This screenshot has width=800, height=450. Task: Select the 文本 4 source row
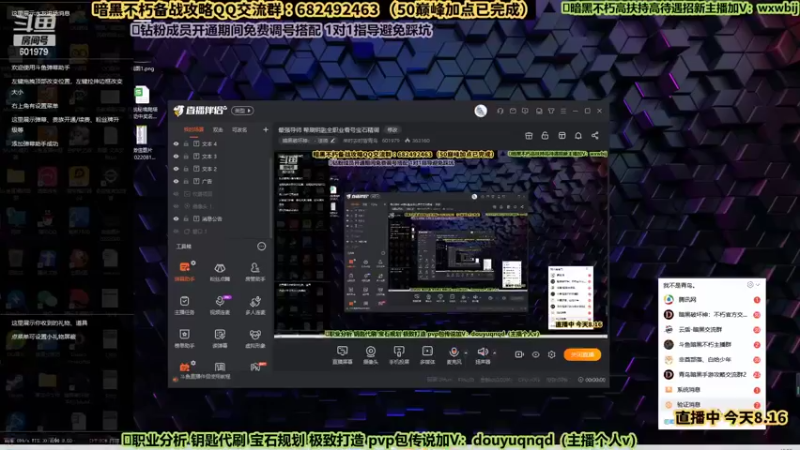coord(219,144)
